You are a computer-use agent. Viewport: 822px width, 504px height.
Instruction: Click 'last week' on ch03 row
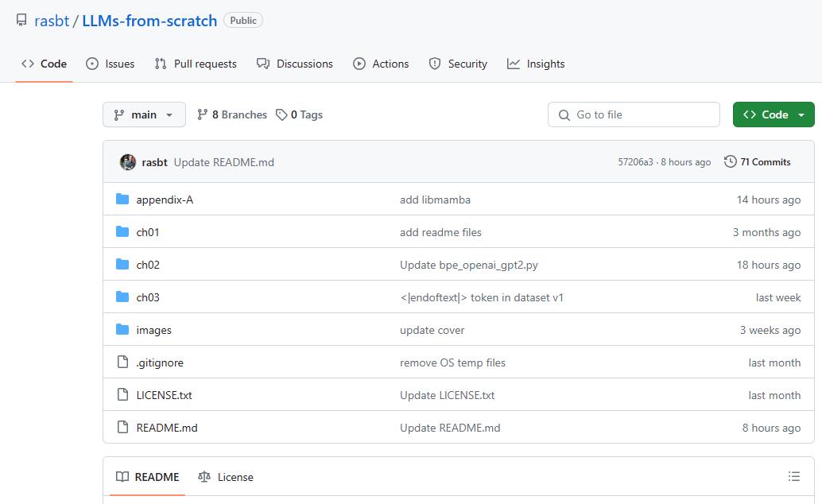tap(778, 297)
